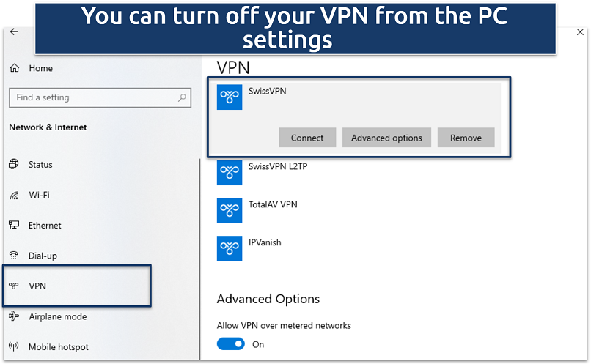
Task: Click the Wi-Fi icon in sidebar
Action: pos(14,196)
